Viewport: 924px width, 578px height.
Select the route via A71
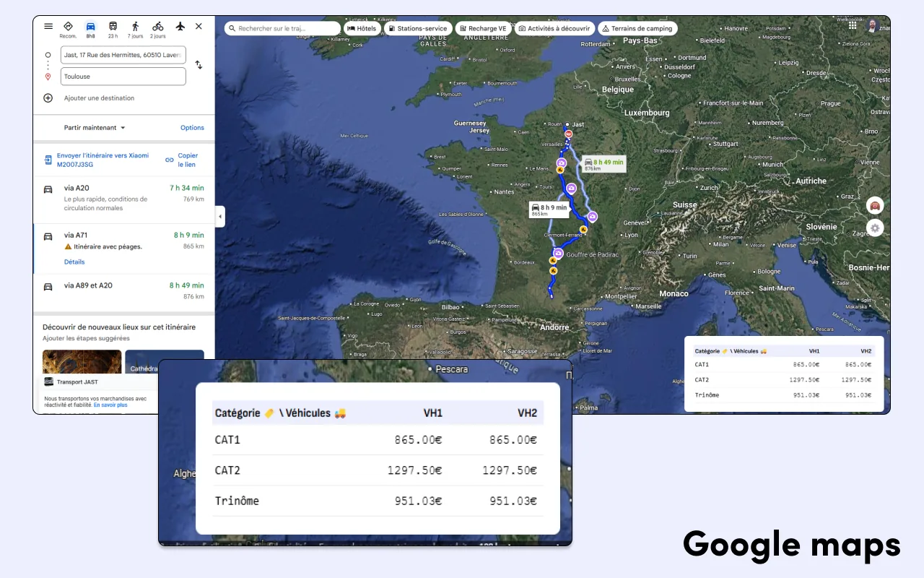point(123,249)
